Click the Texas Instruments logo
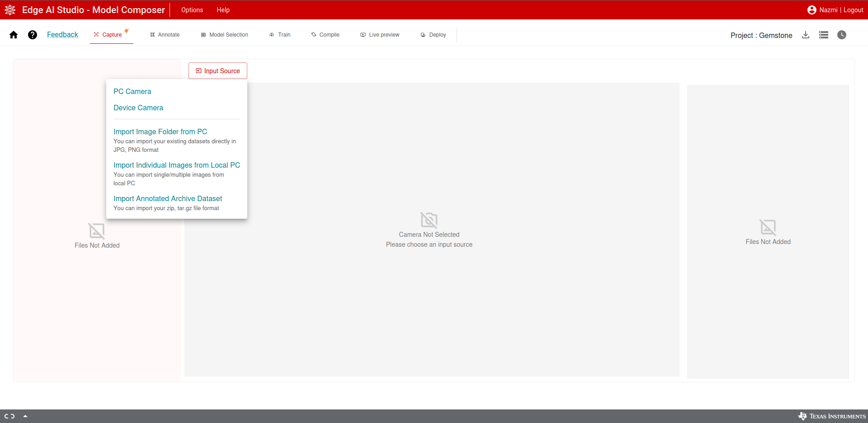Screen dimensions: 868x423 click(x=832, y=416)
